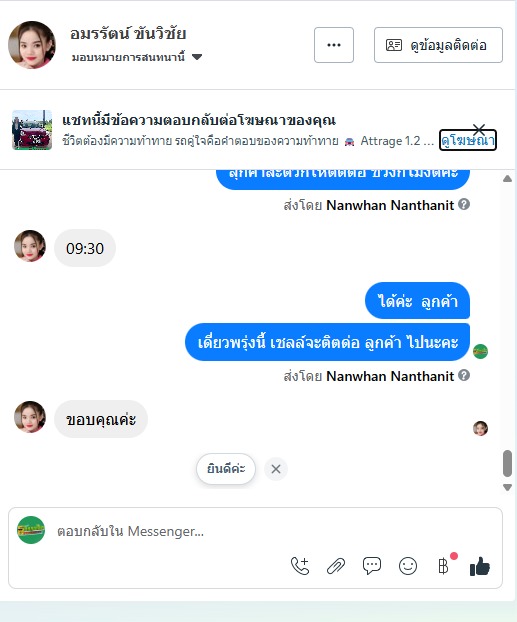Attach a file using the paperclip icon
The height and width of the screenshot is (622, 517).
(x=336, y=566)
